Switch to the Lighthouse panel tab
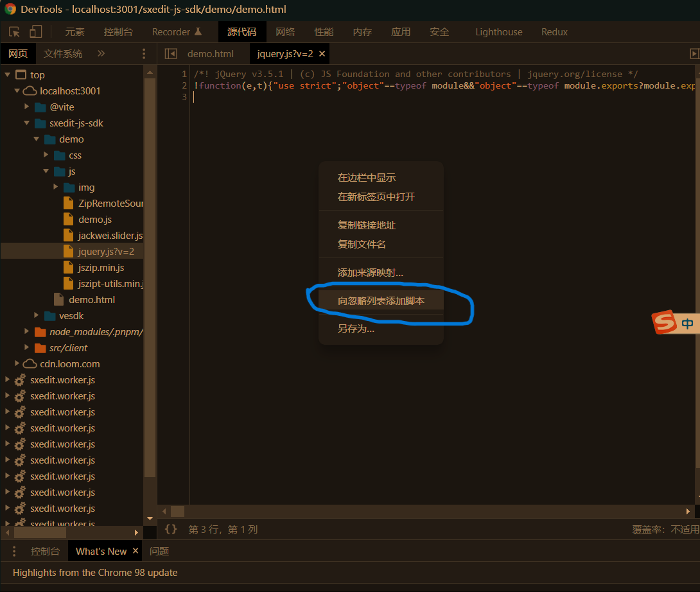 tap(498, 32)
